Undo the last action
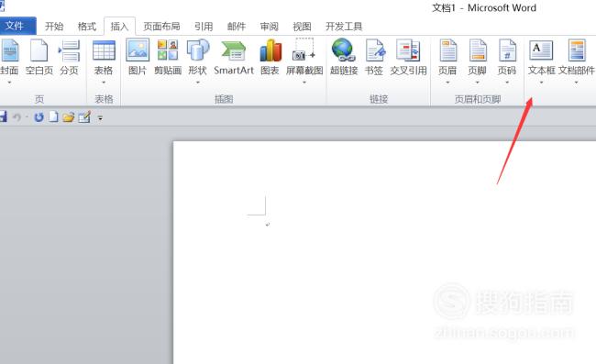596x364 pixels. coord(17,117)
